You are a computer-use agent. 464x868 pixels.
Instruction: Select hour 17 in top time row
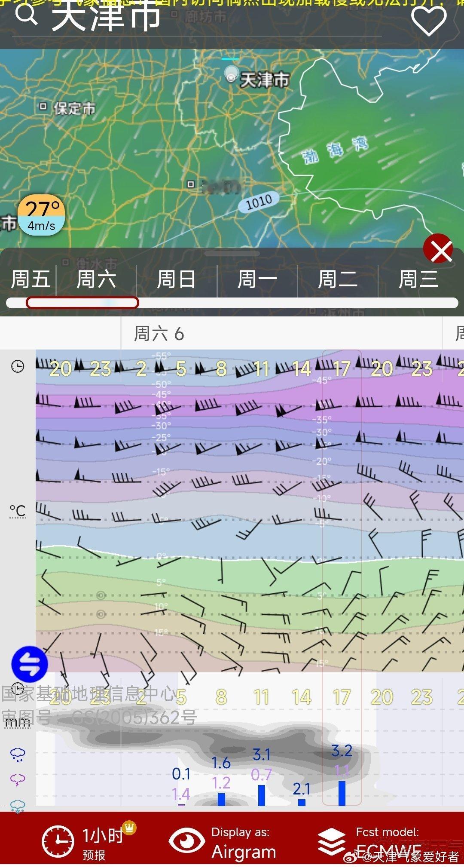coord(342,369)
